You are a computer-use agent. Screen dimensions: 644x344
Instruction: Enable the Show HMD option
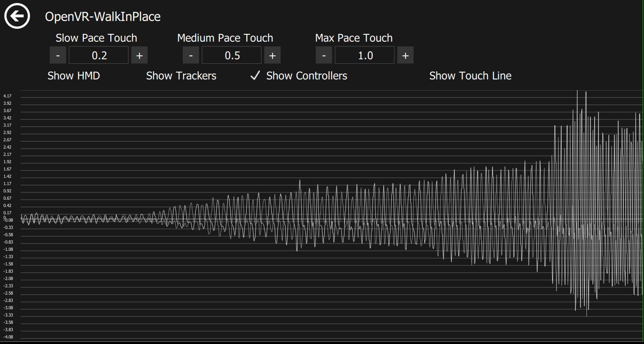(74, 76)
